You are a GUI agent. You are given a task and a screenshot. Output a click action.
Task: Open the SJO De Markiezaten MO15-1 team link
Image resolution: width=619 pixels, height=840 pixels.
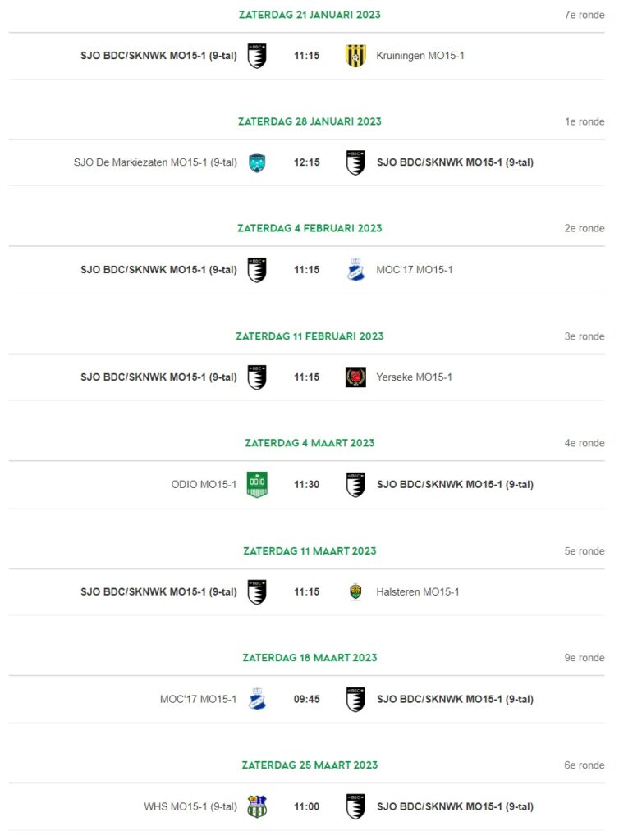tap(155, 162)
